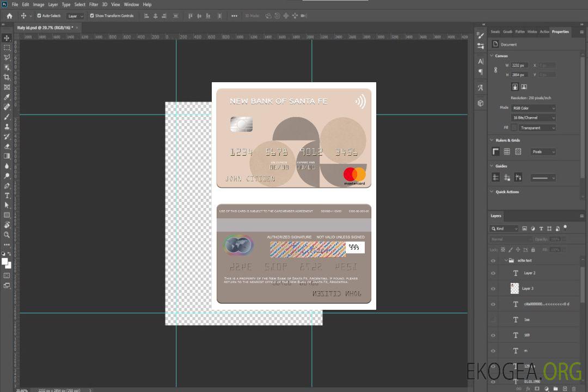Switch to the Actions panel tab
The height and width of the screenshot is (392, 588).
coord(544,32)
